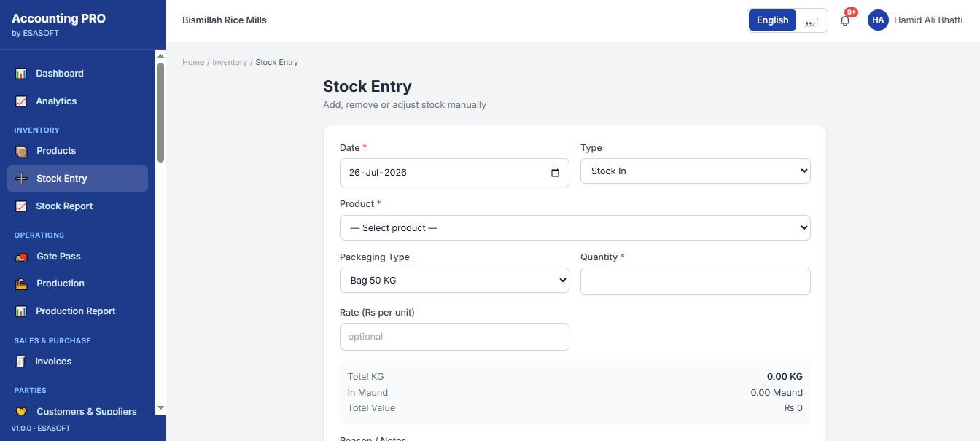Click the HA user avatar
980x441 pixels.
pyautogui.click(x=878, y=20)
